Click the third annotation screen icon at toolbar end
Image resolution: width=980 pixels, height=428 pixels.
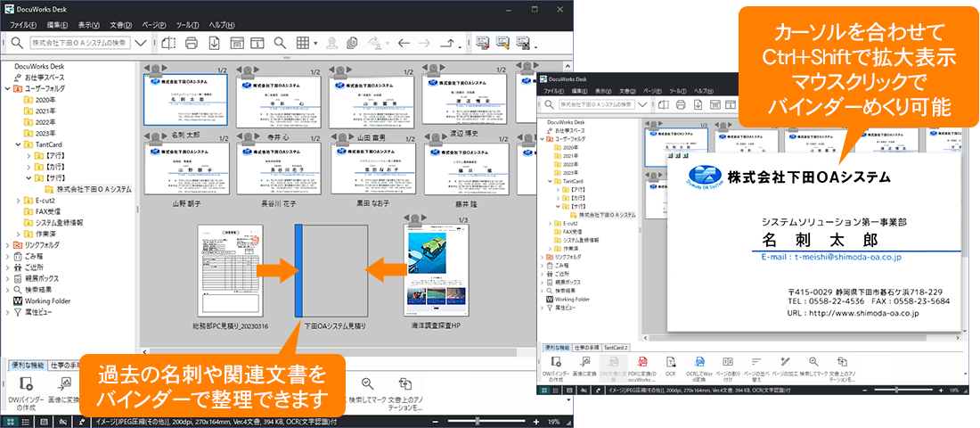coord(522,43)
